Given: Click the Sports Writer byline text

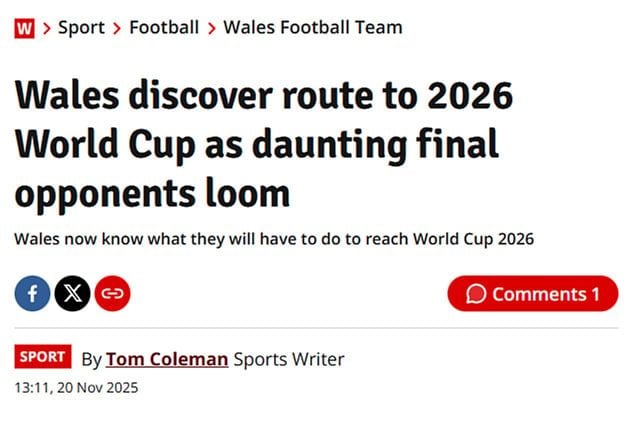Looking at the screenshot, I should tap(289, 358).
